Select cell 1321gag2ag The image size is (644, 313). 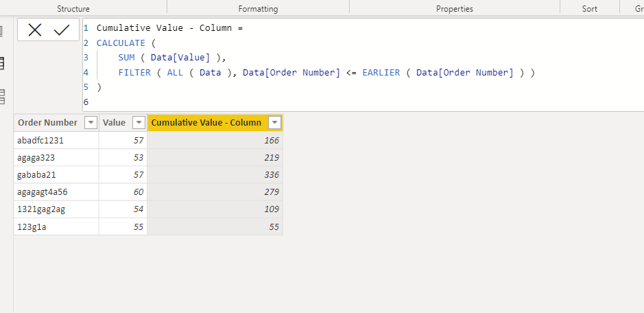click(x=56, y=209)
